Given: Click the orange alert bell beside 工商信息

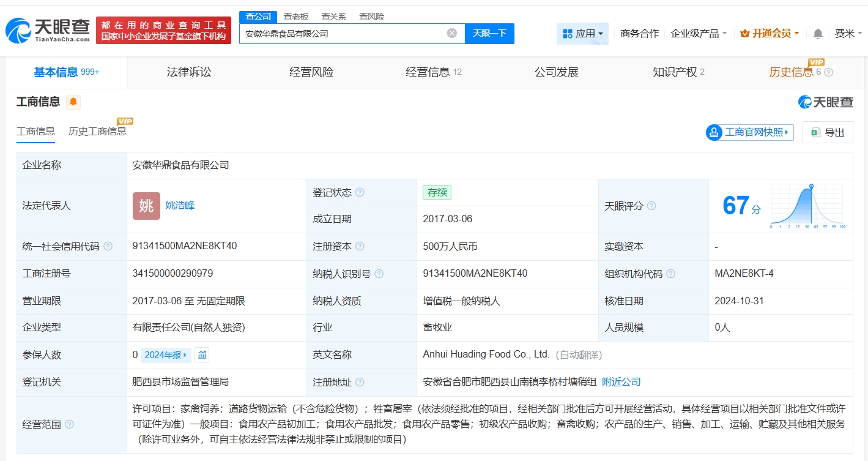Looking at the screenshot, I should 73,102.
